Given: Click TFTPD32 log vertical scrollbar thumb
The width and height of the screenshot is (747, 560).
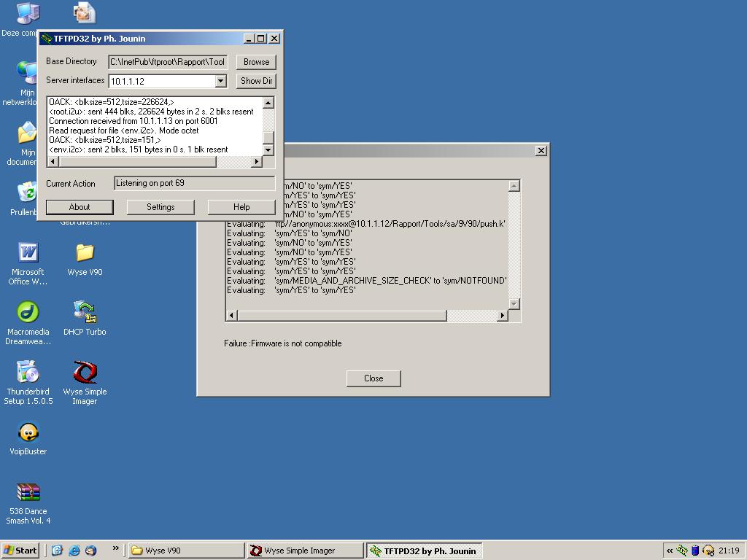Looking at the screenshot, I should point(268,136).
